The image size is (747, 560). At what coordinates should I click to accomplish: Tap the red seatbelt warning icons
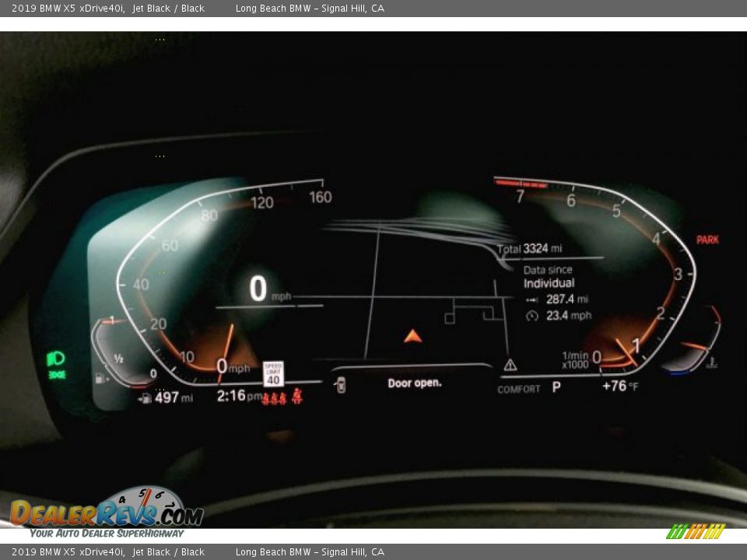[x=282, y=398]
